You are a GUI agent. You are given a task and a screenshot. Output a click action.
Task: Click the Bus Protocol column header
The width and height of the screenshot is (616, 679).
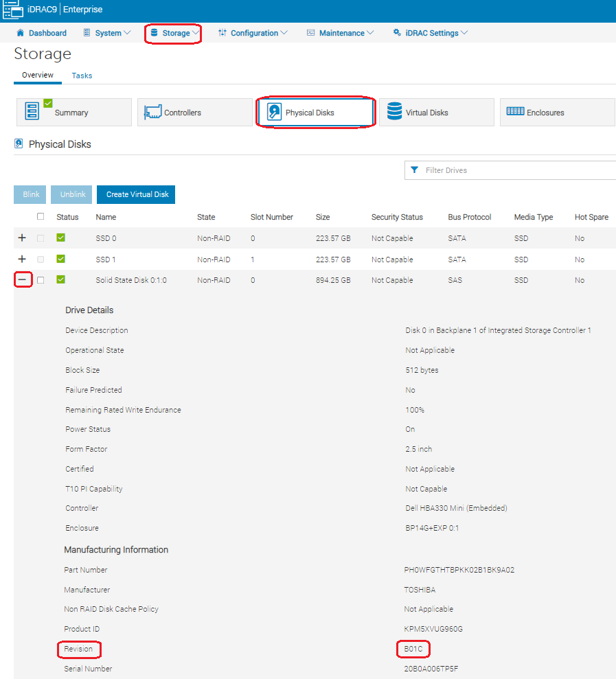click(470, 217)
